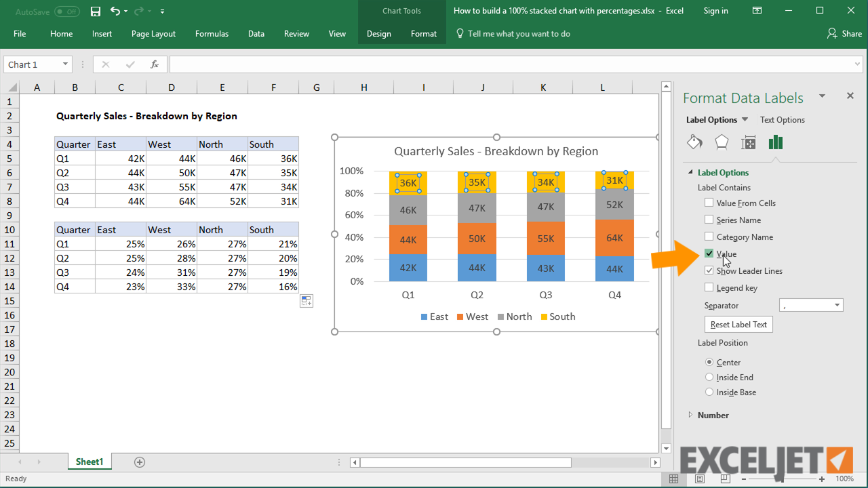
Task: Switch to Text Options
Action: pyautogui.click(x=783, y=120)
